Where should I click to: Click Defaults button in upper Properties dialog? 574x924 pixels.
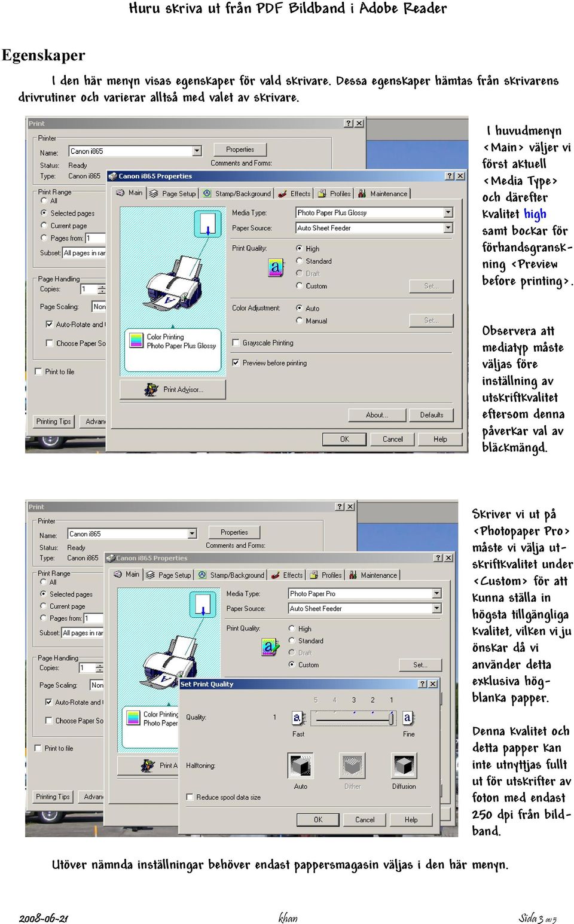click(x=432, y=414)
